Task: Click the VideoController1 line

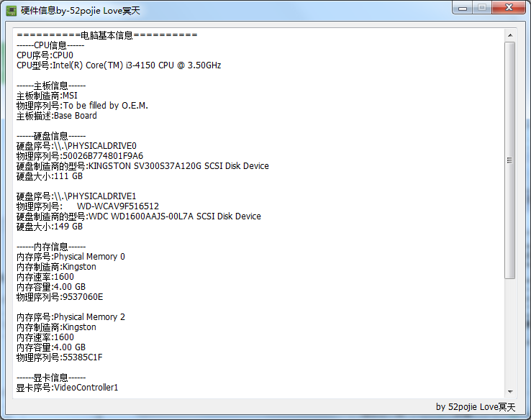Action: click(x=67, y=388)
